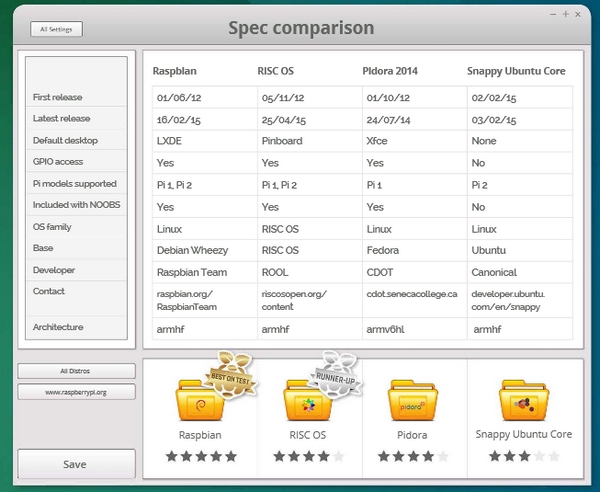Select Pi models supported in sidebar
The image size is (600, 492).
[77, 184]
